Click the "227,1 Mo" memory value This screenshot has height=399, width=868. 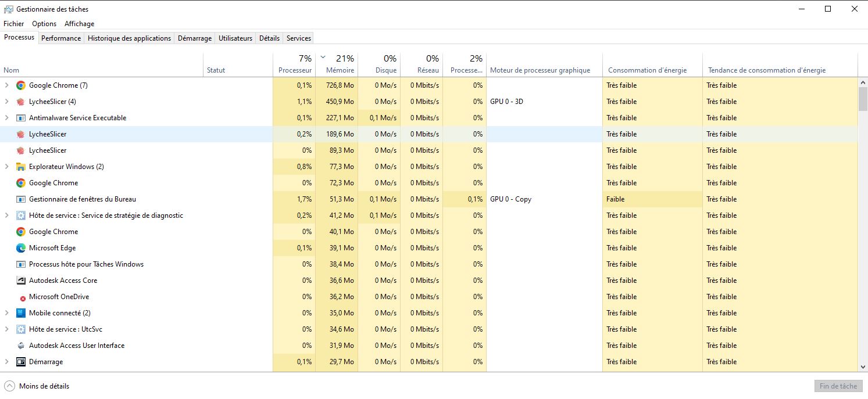[x=340, y=118]
